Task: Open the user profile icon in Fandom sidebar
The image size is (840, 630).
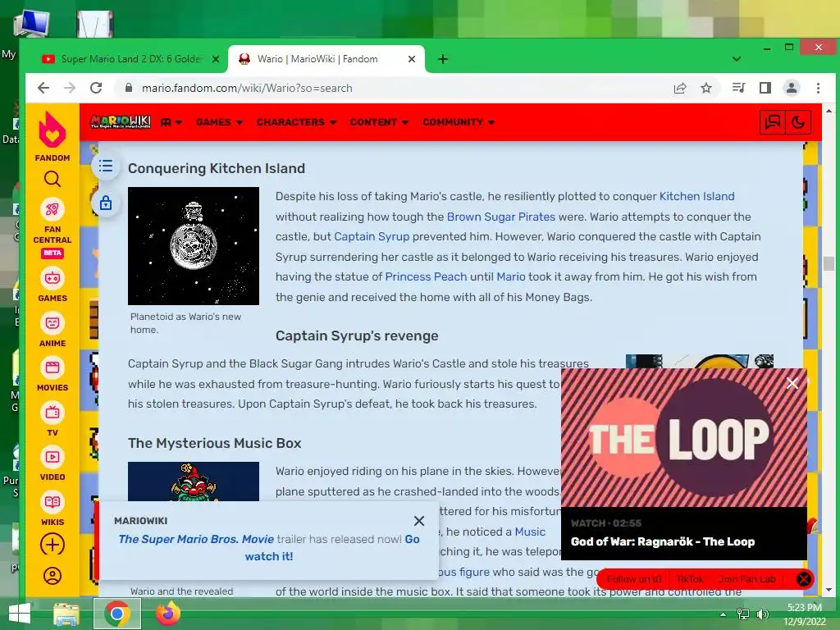Action: click(52, 576)
